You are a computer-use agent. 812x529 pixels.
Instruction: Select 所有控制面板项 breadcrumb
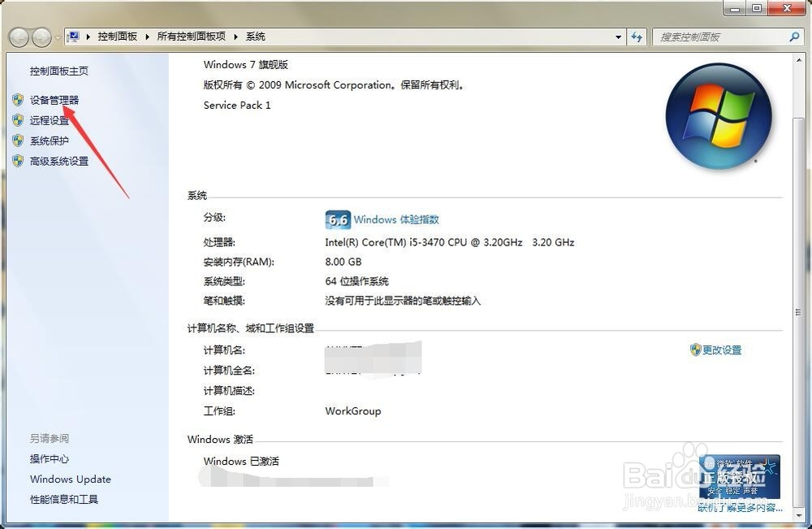(192, 37)
